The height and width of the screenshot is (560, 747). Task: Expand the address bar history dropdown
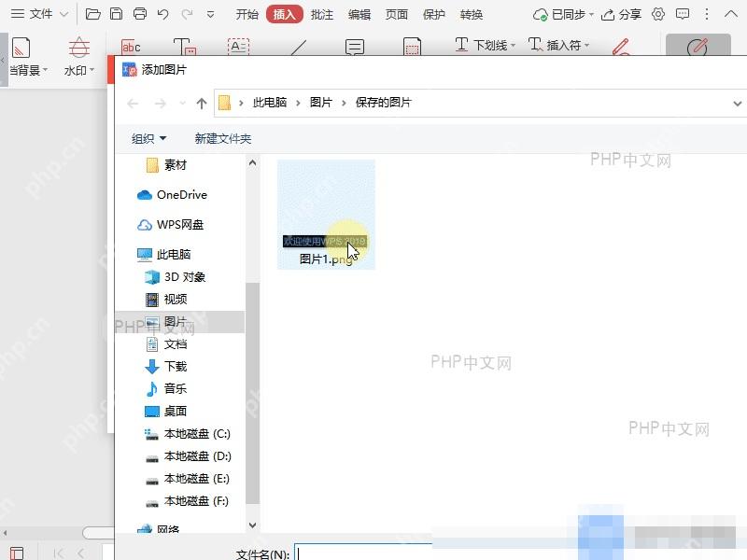pos(737,103)
